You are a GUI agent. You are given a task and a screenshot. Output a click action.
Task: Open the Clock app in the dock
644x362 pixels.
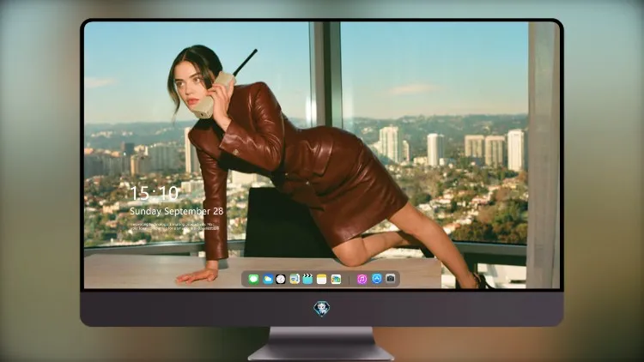click(x=281, y=280)
